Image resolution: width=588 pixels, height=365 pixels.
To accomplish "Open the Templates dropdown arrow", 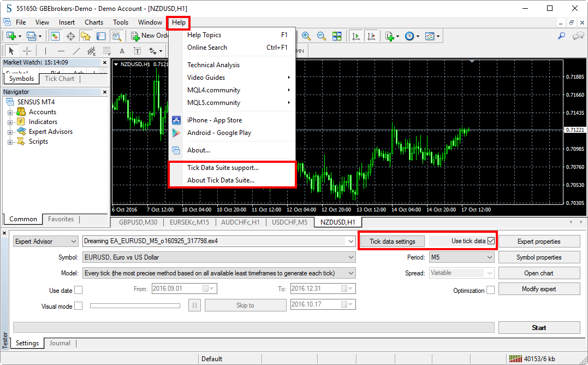I will pyautogui.click(x=438, y=37).
